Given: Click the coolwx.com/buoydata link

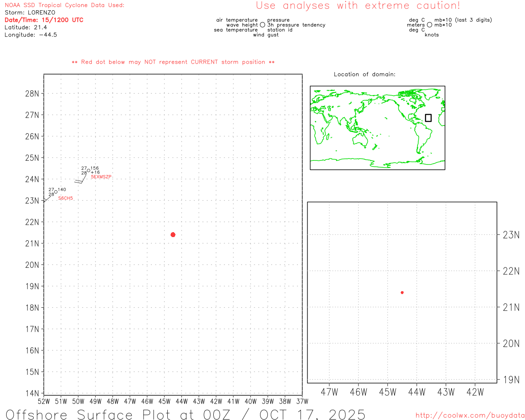Looking at the screenshot, I should click(x=470, y=415).
